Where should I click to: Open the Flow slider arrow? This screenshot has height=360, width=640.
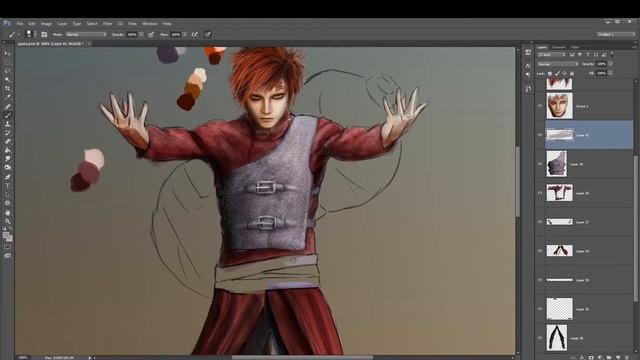pos(185,35)
